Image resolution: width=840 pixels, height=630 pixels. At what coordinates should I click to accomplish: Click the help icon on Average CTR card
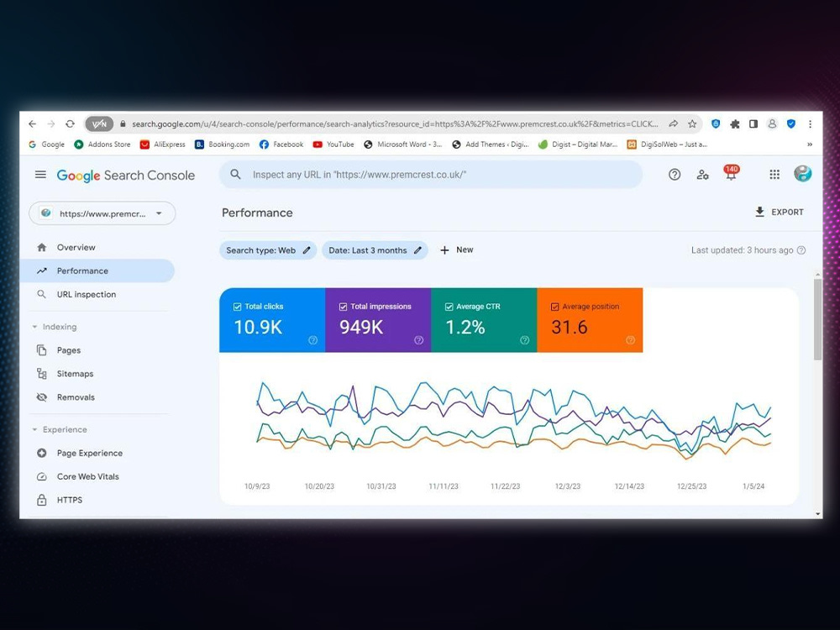[524, 340]
